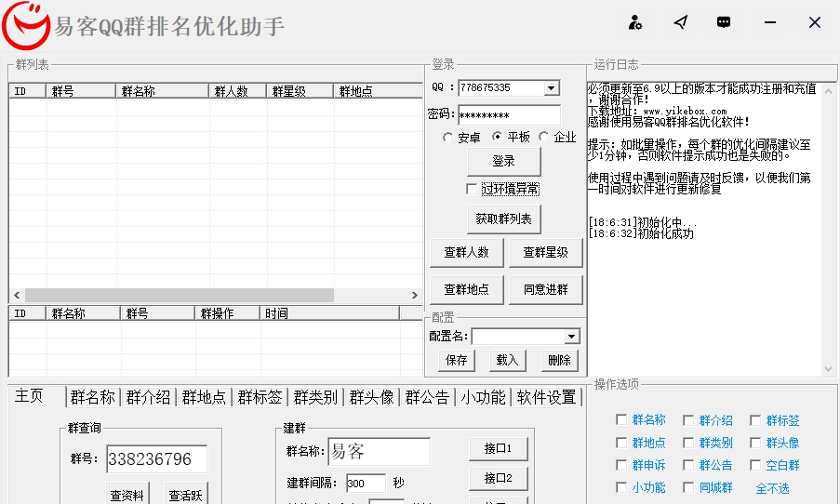Viewport: 840px width, 504px height.
Task: Click the 群号 input field
Action: (x=156, y=459)
